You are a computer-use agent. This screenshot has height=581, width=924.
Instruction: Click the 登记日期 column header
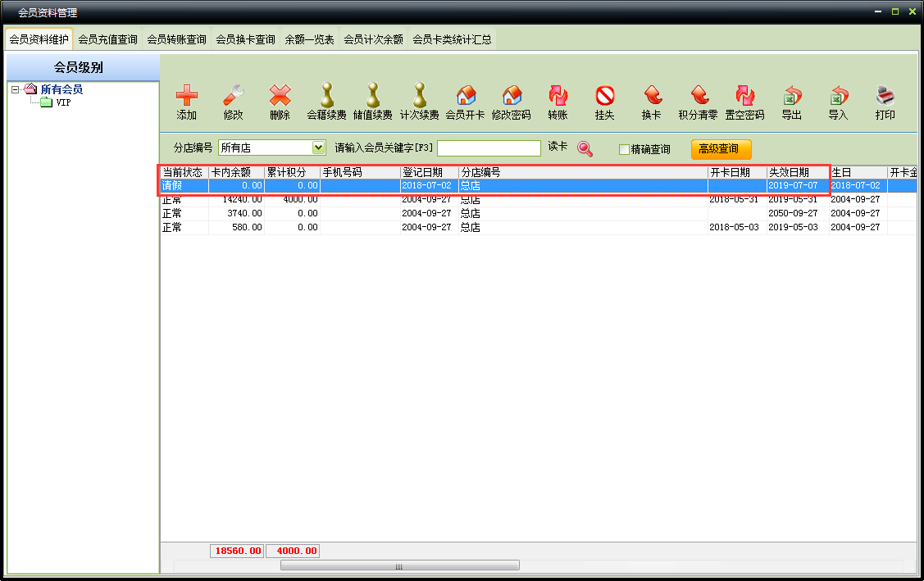430,172
